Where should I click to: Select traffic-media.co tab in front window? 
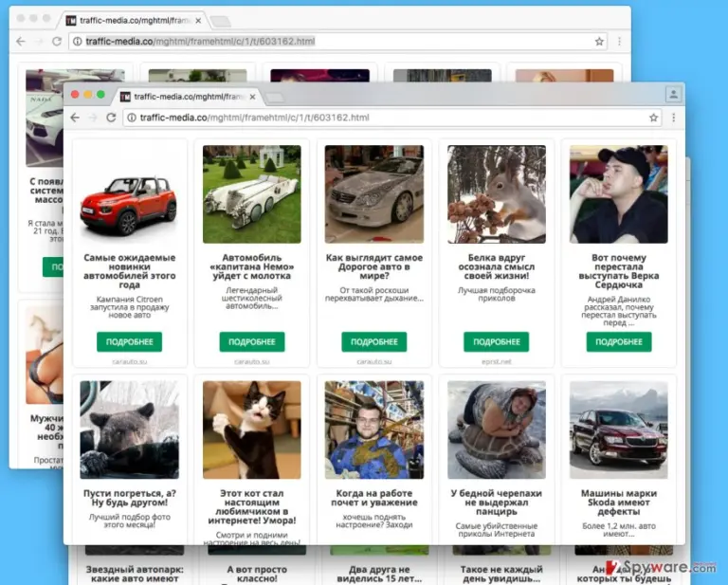pos(189,97)
